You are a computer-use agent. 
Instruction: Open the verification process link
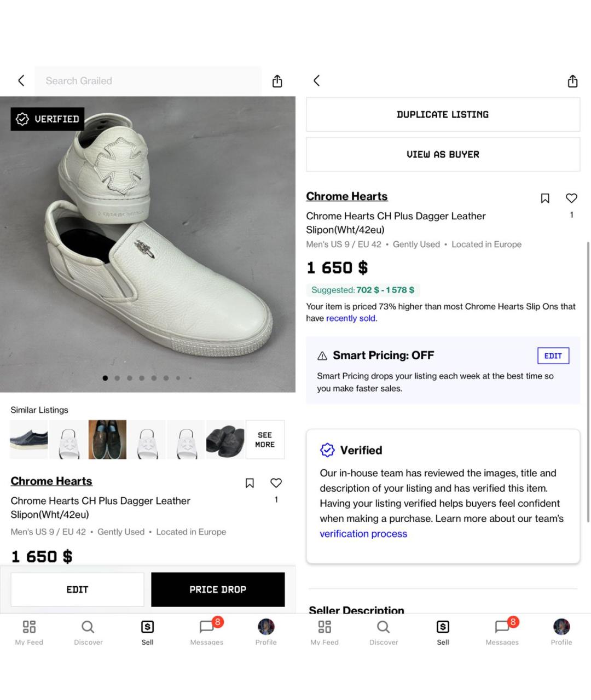tap(363, 534)
